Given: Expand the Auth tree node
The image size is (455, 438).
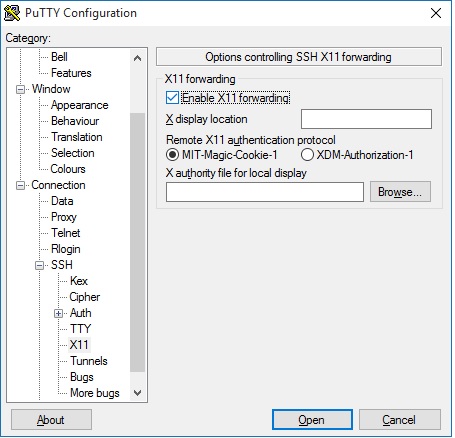Looking at the screenshot, I should pyautogui.click(x=58, y=313).
